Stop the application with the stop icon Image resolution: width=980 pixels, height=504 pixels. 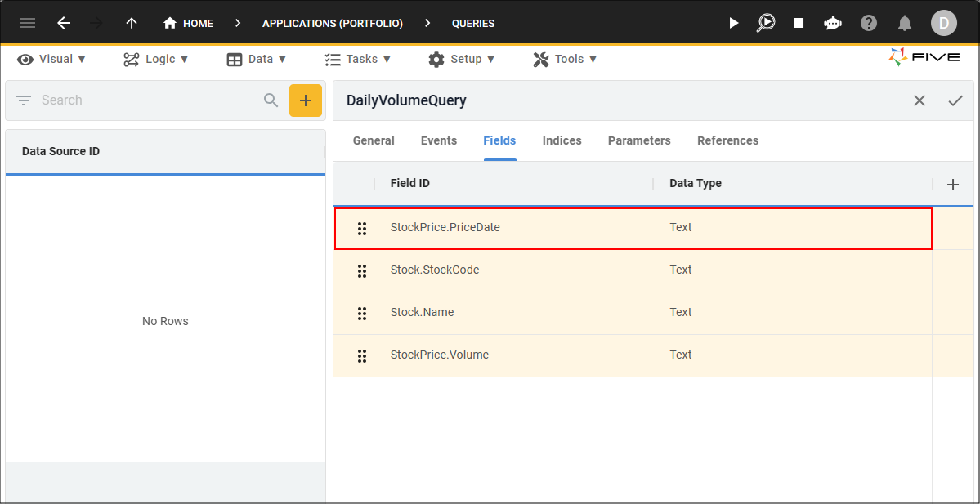point(799,23)
